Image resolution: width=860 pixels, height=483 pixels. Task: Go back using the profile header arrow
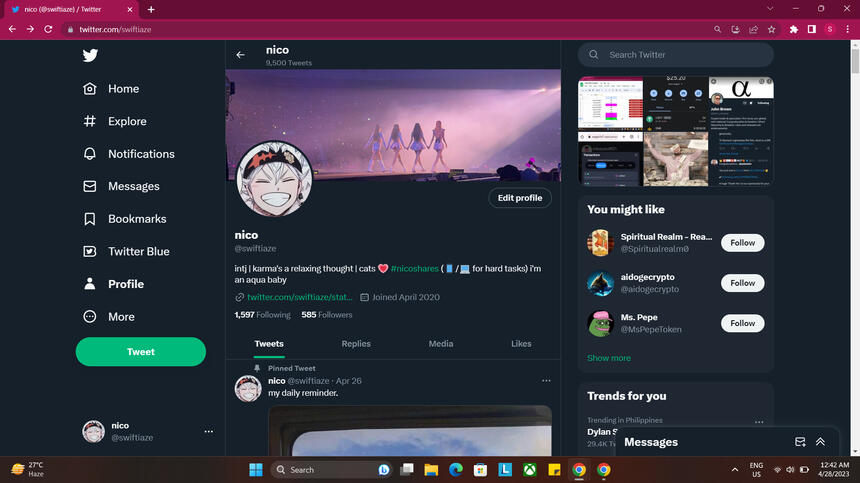click(240, 55)
